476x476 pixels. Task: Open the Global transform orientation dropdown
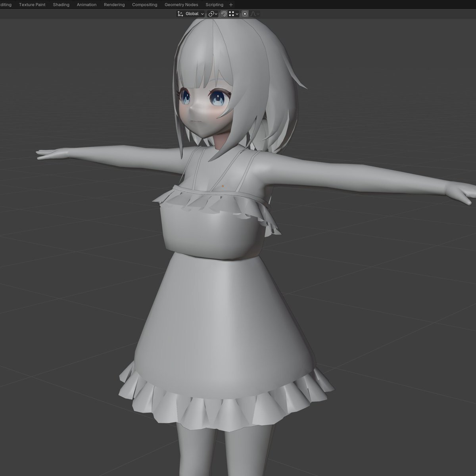coord(191,14)
